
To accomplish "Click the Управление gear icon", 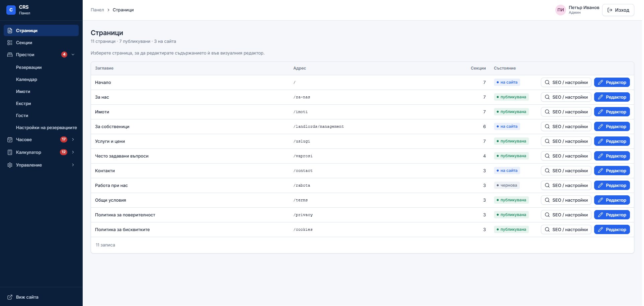I will [x=10, y=165].
